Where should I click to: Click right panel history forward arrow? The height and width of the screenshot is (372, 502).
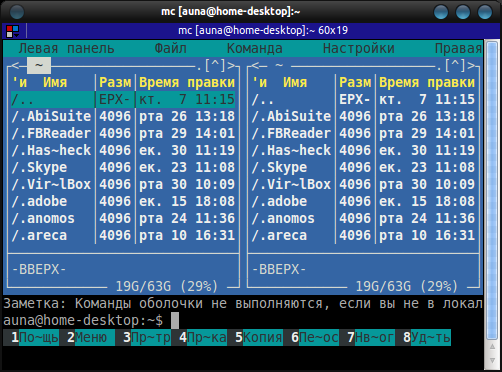click(471, 65)
